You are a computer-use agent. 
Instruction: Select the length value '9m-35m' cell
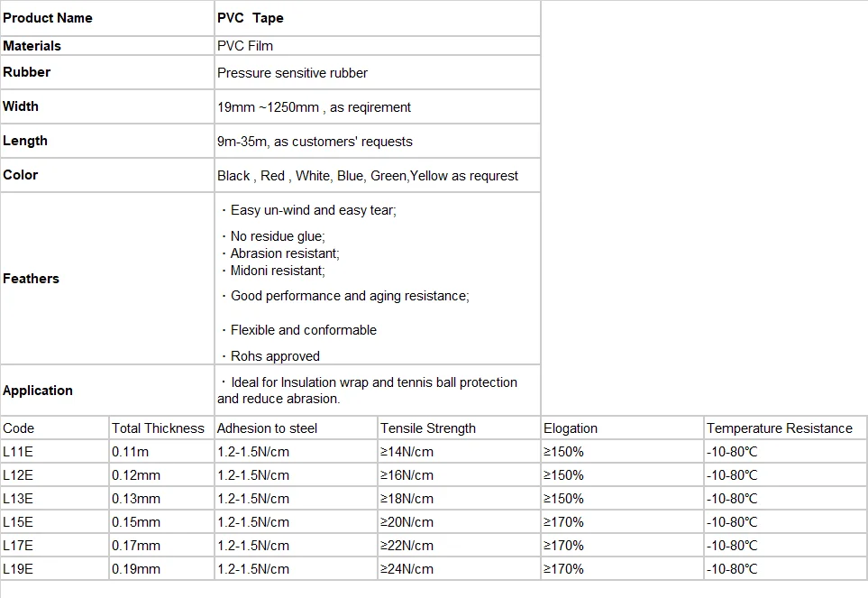coord(315,142)
